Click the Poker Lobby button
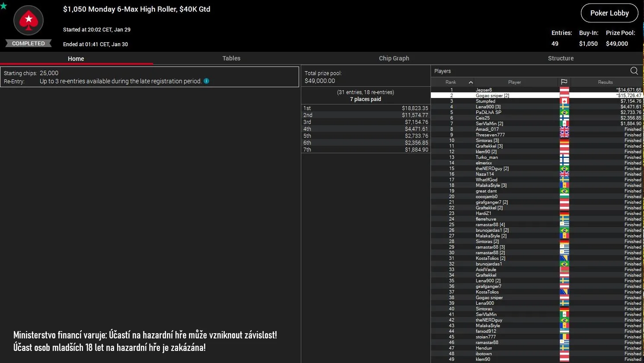 coord(609,13)
